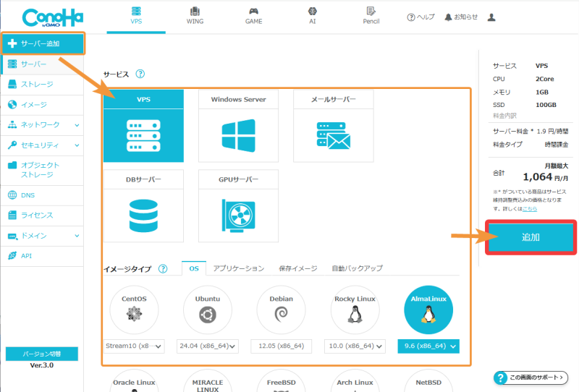The width and height of the screenshot is (579, 392).
Task: Click the バージョン切替 button
Action: click(42, 354)
